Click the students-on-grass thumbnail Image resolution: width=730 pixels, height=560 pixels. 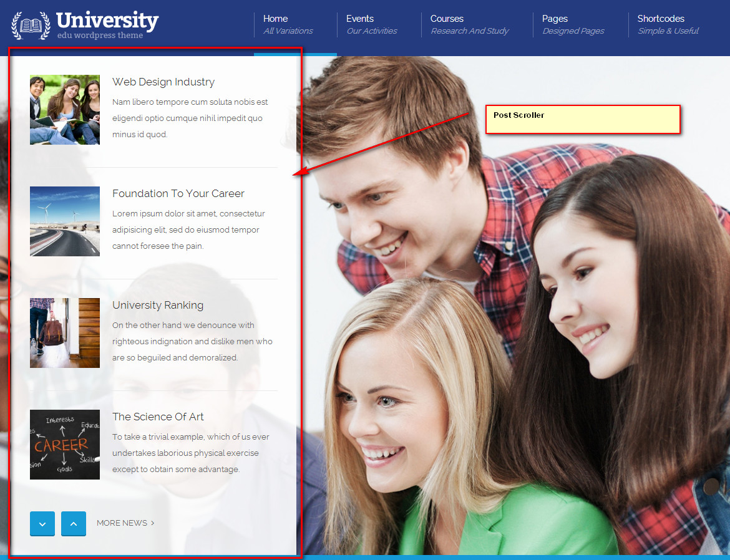pyautogui.click(x=65, y=110)
